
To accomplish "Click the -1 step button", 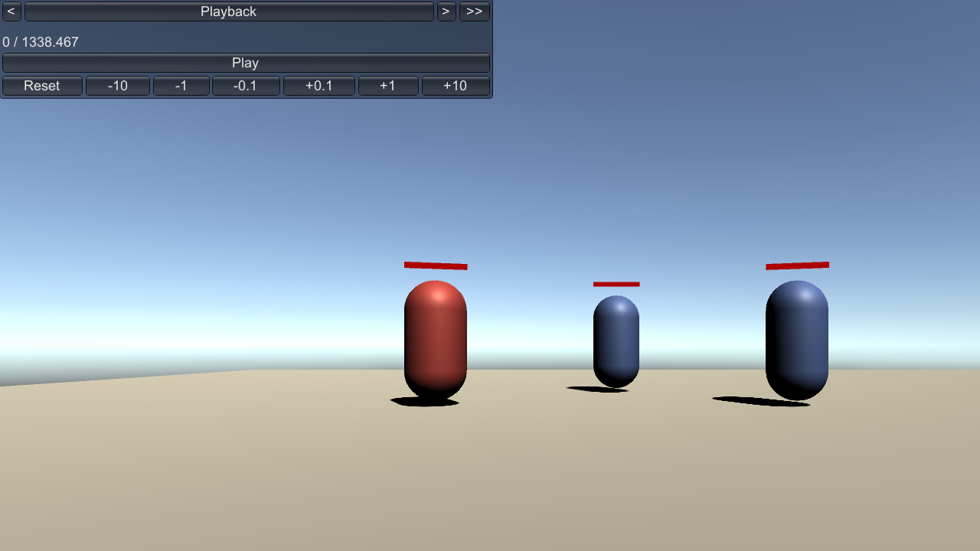I will tap(181, 86).
